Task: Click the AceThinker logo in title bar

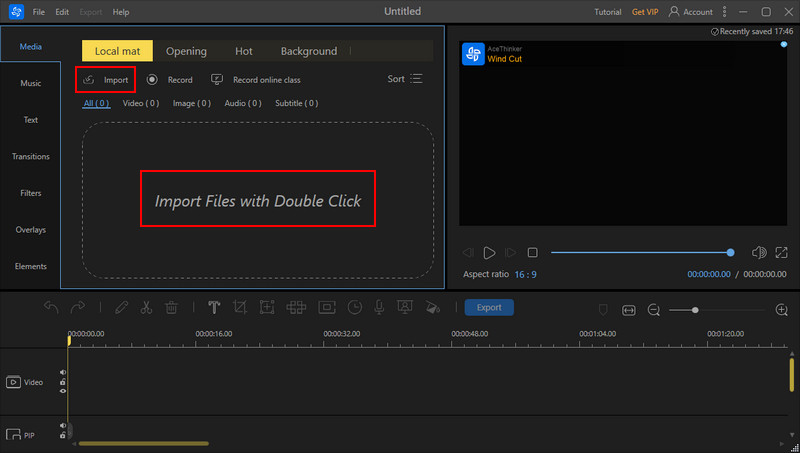Action: pyautogui.click(x=16, y=11)
